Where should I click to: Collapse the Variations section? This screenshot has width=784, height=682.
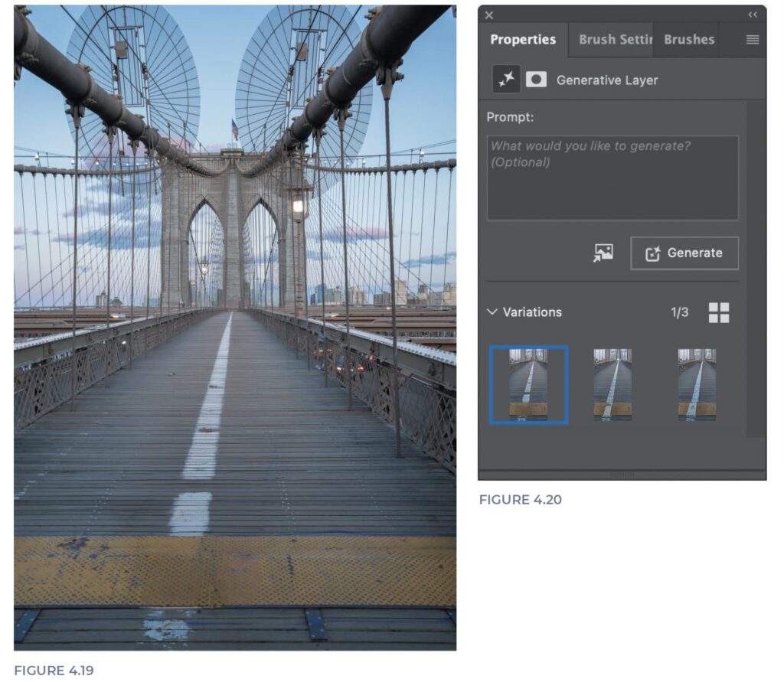pyautogui.click(x=492, y=312)
